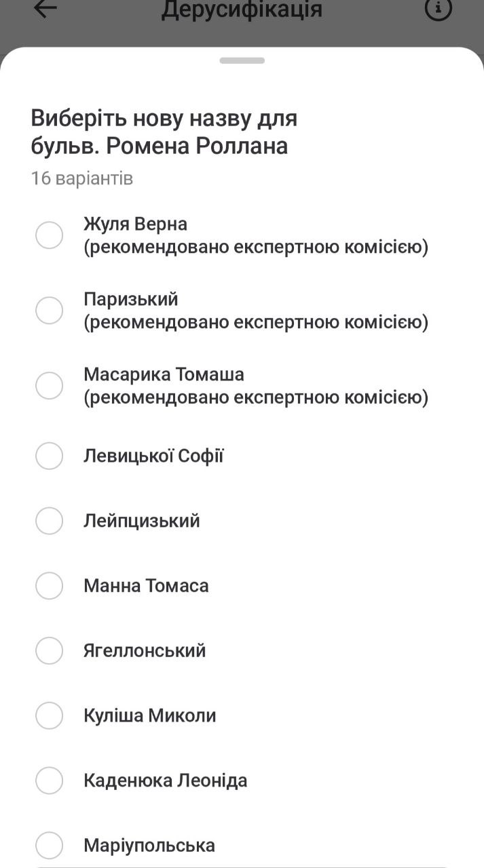Viewport: 484px width, 868px height.
Task: Tap the Лейпцизький option label
Action: point(141,521)
